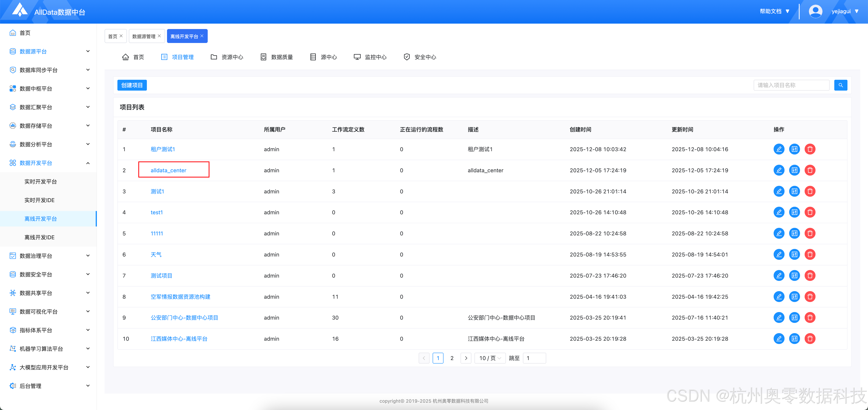Open settings icon for 公安部门中心-数据中心项目 row
The width and height of the screenshot is (868, 410).
[794, 318]
